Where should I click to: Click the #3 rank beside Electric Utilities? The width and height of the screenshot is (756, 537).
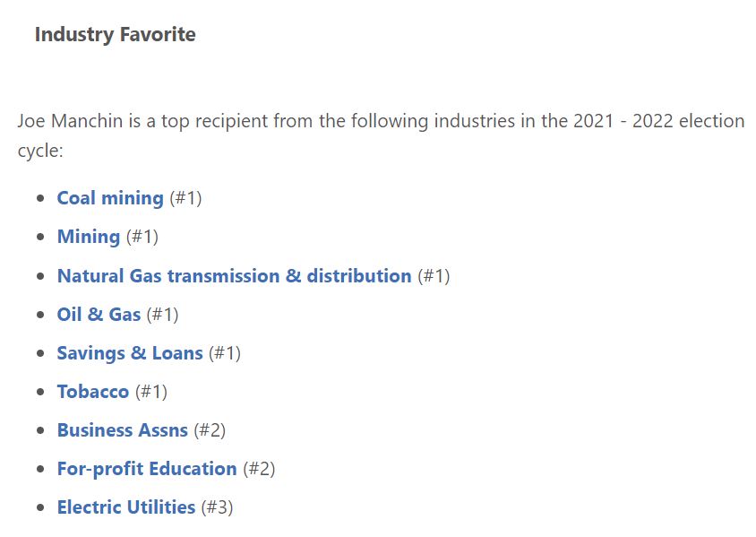coord(217,507)
